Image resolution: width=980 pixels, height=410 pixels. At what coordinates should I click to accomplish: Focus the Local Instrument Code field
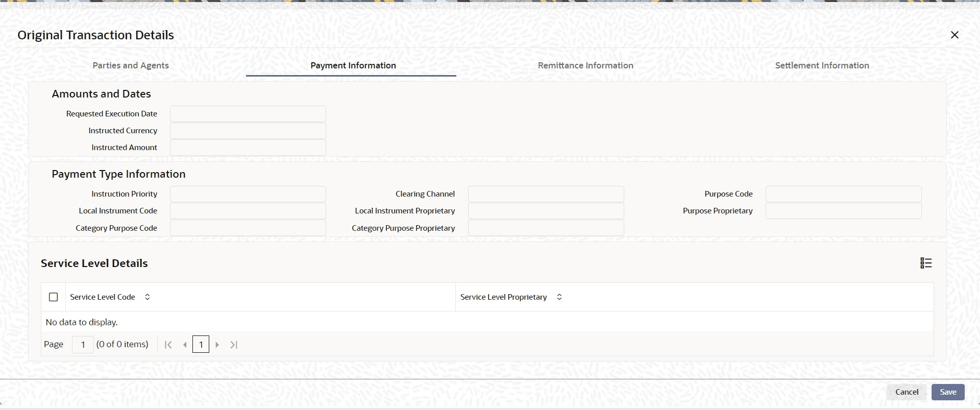248,211
